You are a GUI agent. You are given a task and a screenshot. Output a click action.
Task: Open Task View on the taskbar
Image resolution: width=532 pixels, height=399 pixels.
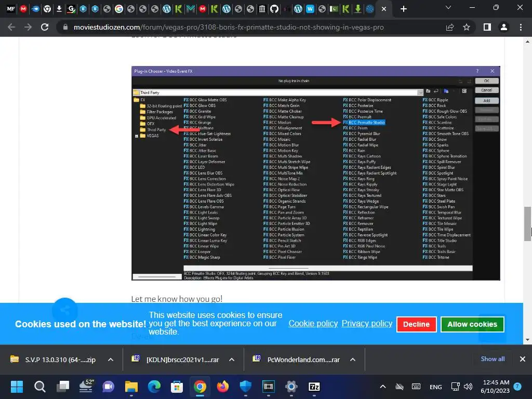(x=63, y=387)
